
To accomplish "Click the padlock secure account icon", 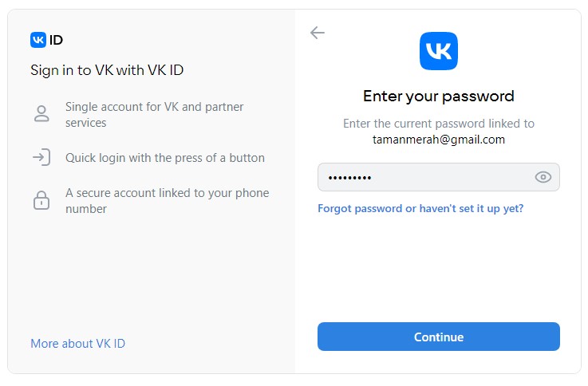I will point(41,200).
